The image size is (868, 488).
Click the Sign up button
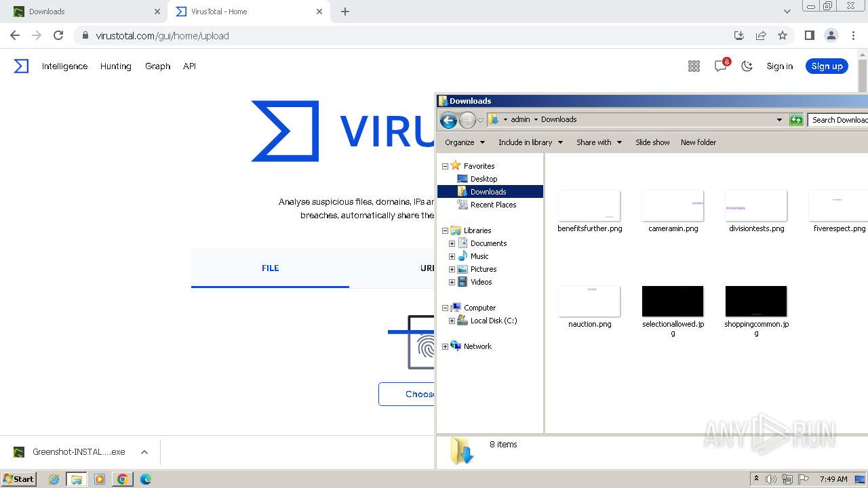[827, 66]
